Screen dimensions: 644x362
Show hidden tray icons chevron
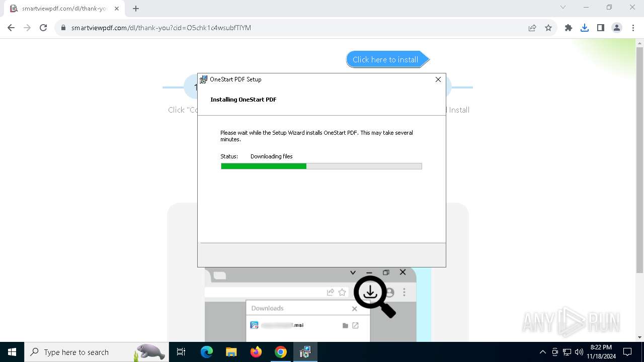[542, 352]
